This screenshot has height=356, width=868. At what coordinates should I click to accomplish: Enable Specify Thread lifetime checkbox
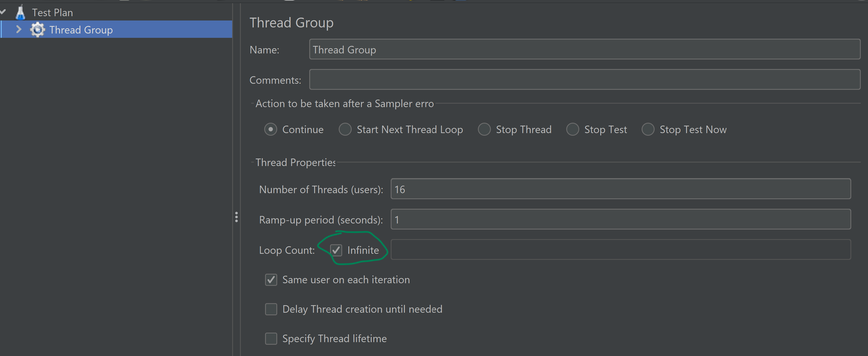[x=271, y=338]
